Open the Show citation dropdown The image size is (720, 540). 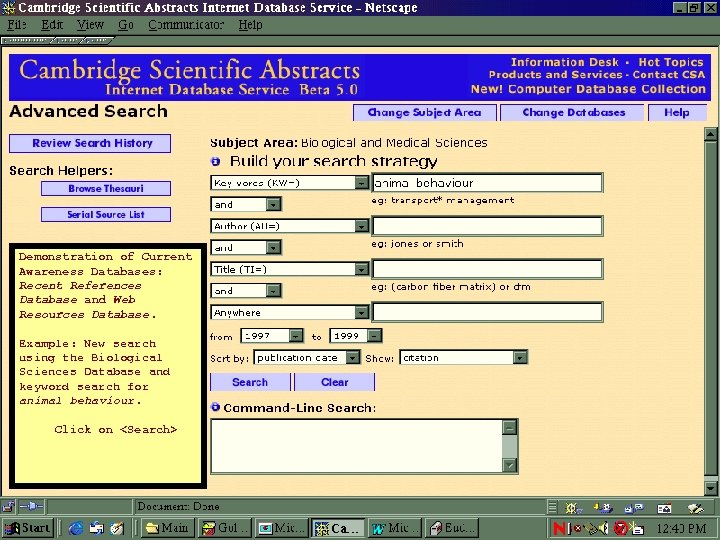click(x=520, y=357)
